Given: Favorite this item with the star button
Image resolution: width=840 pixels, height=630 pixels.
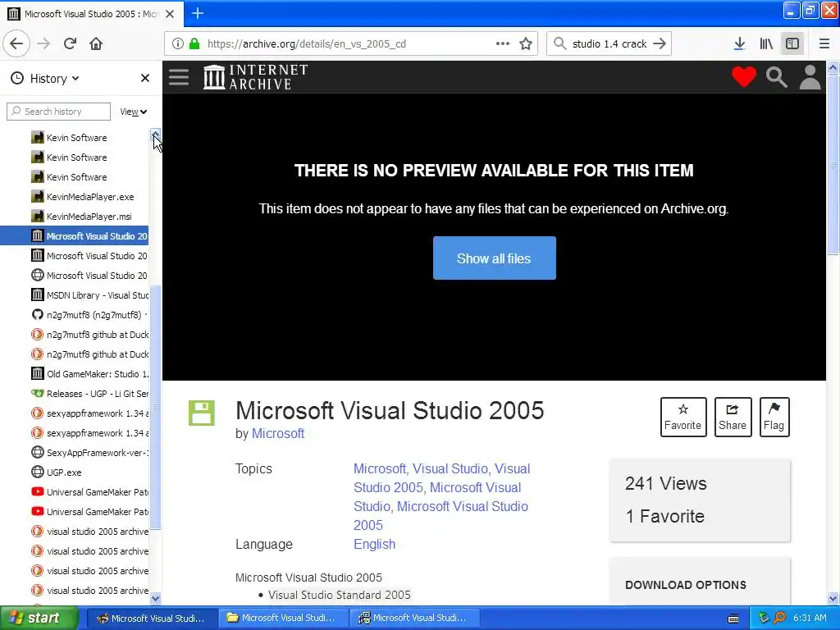Looking at the screenshot, I should (683, 418).
